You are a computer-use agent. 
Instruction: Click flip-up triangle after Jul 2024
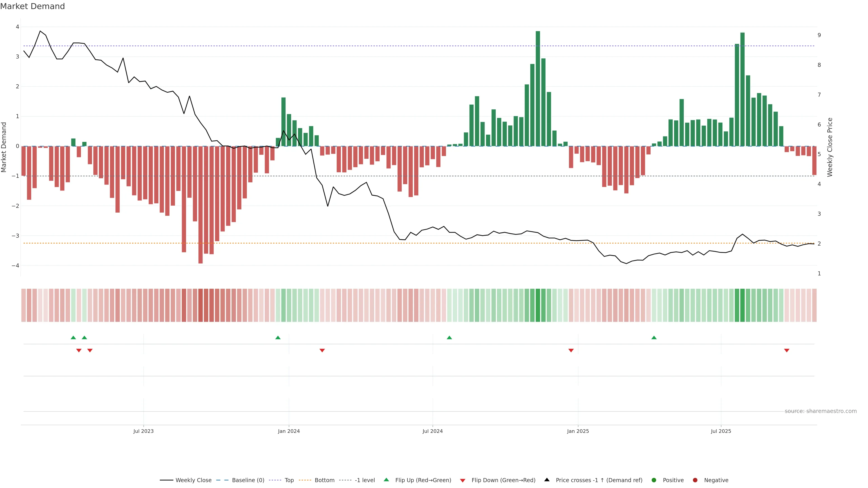coord(449,338)
